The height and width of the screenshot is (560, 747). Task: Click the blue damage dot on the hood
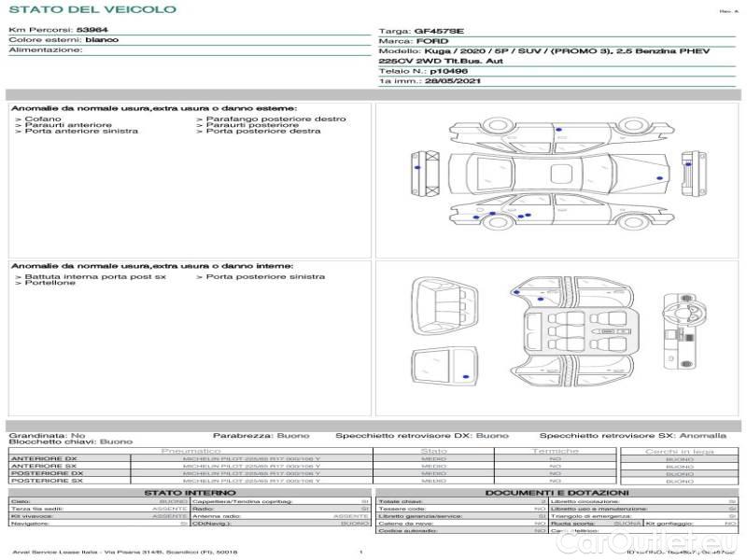[659, 177]
